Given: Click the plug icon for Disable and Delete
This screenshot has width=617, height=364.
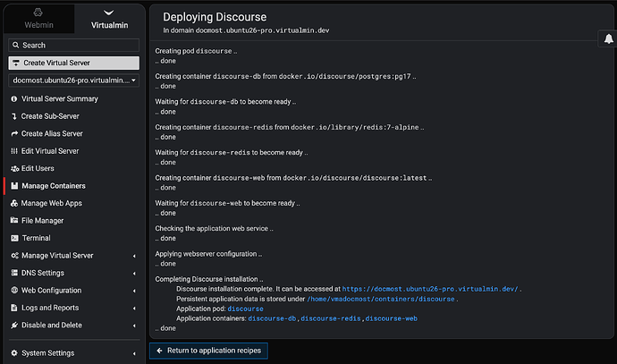Looking at the screenshot, I should click(x=14, y=325).
